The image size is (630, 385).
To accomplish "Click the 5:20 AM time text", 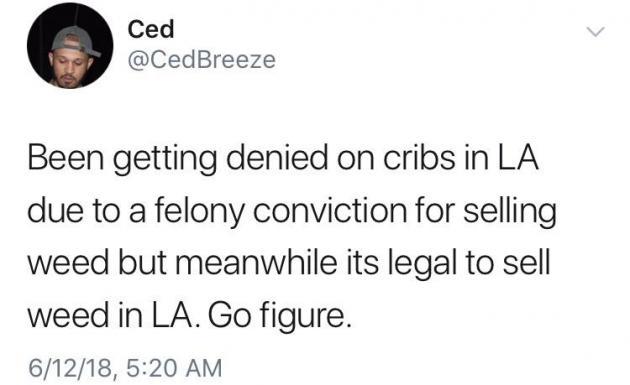I will (x=174, y=368).
